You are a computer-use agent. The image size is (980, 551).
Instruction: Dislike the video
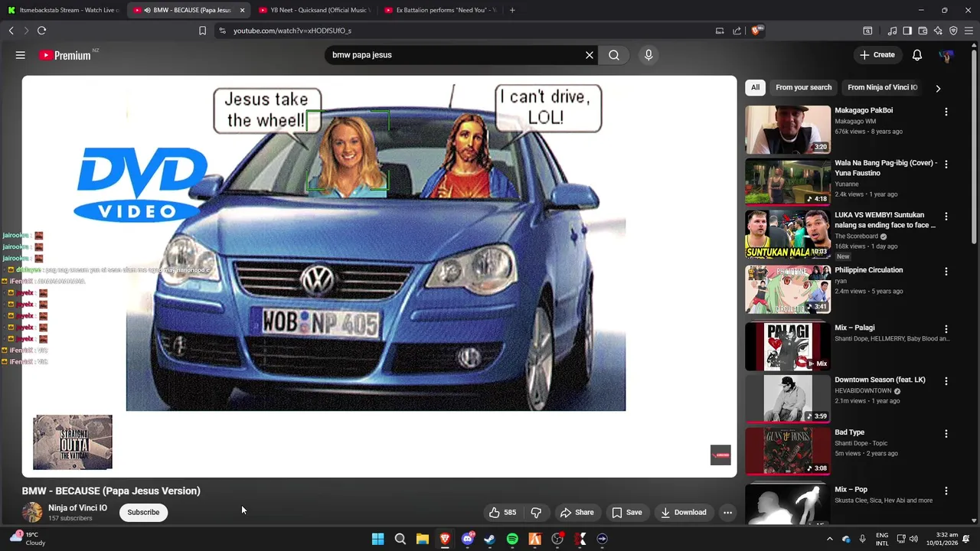point(536,513)
